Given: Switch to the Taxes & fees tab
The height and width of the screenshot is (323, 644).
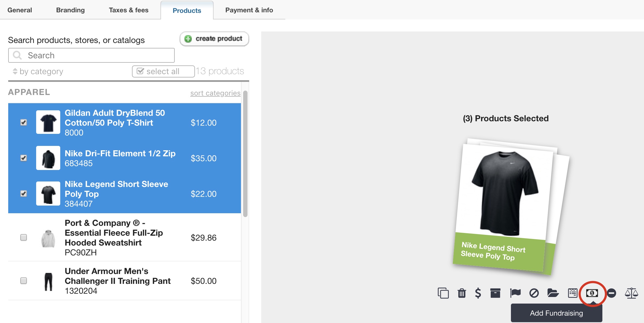Looking at the screenshot, I should [129, 10].
